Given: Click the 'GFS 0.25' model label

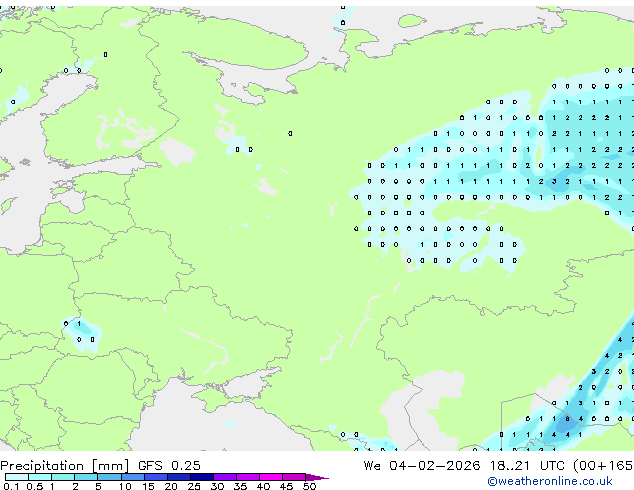Looking at the screenshot, I should pyautogui.click(x=169, y=466).
